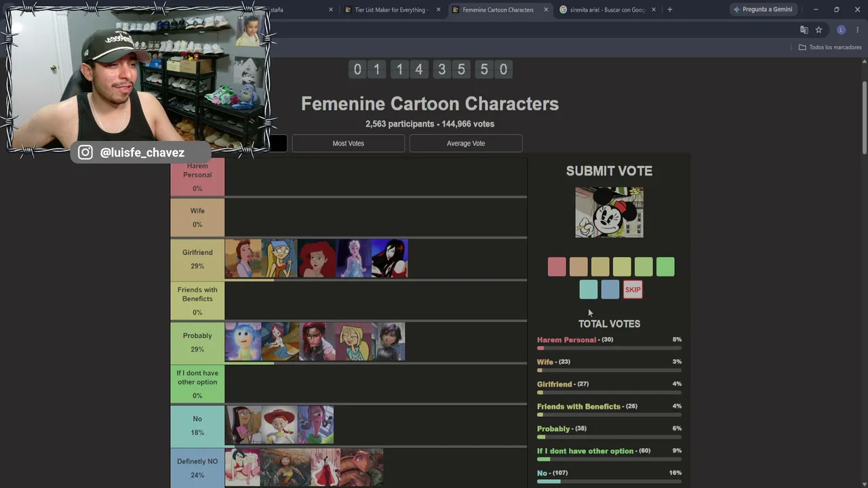Click the Friends with Benefits tier label
This screenshot has height=488, width=868.
point(197,300)
